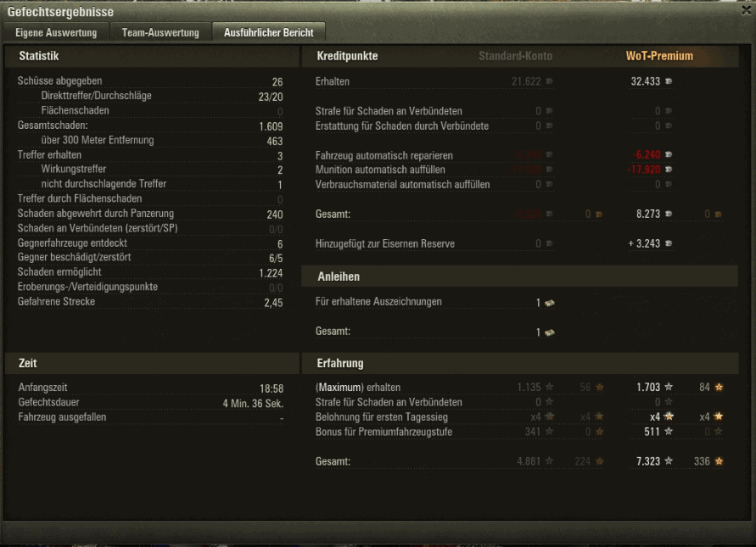756x547 pixels.
Task: Click the Anfangszeit value 18:58
Action: pyautogui.click(x=272, y=388)
